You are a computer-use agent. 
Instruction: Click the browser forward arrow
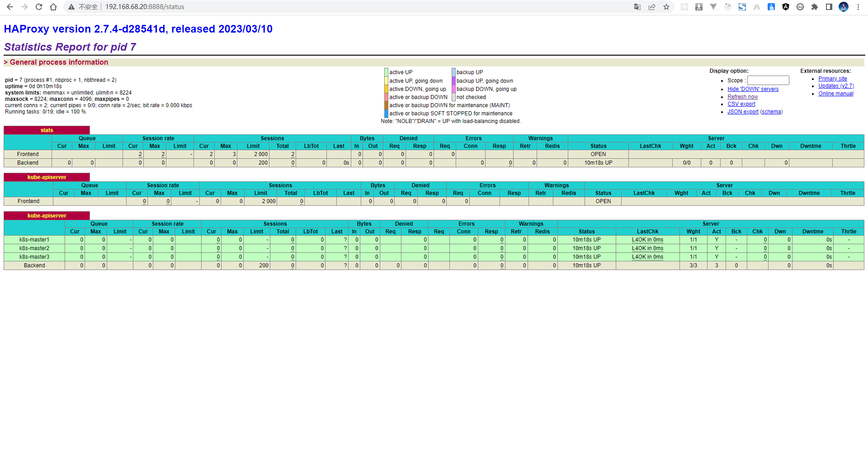tap(24, 7)
